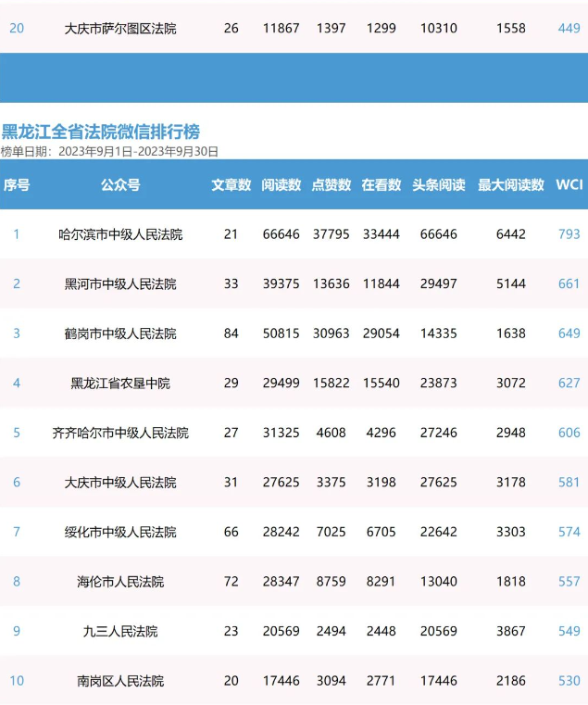
Task: Click rank number 5 of 齐齐哈尔市中级人民法院
Action: 17,433
